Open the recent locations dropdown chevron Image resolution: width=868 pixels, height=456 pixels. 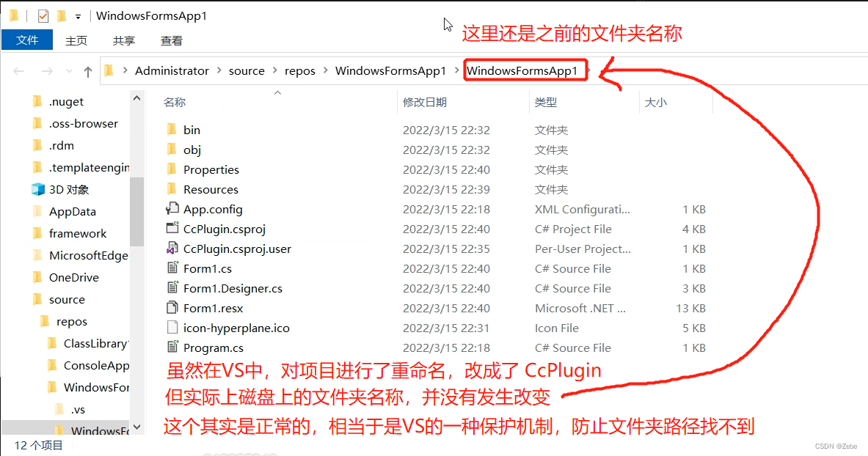pyautogui.click(x=69, y=71)
